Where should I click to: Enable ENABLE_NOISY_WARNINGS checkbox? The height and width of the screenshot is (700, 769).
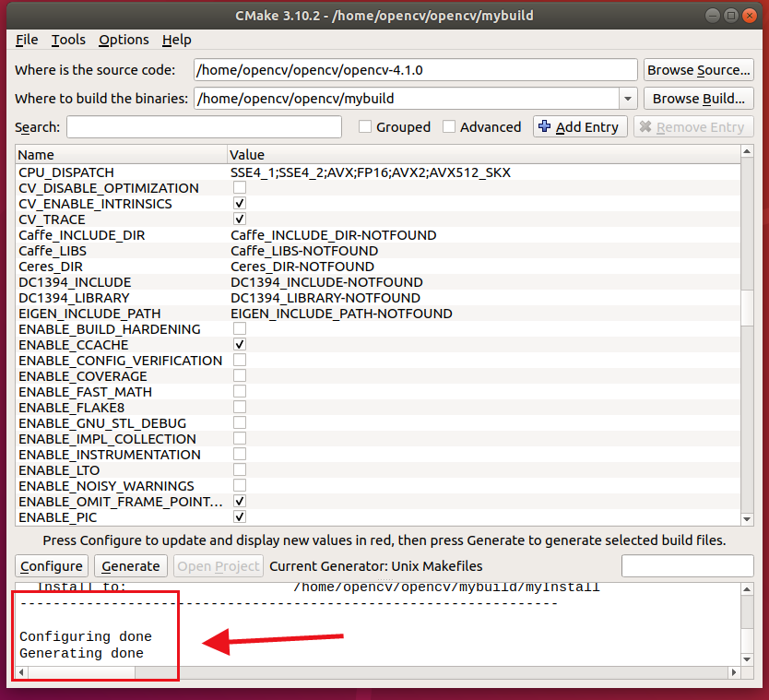[x=240, y=486]
